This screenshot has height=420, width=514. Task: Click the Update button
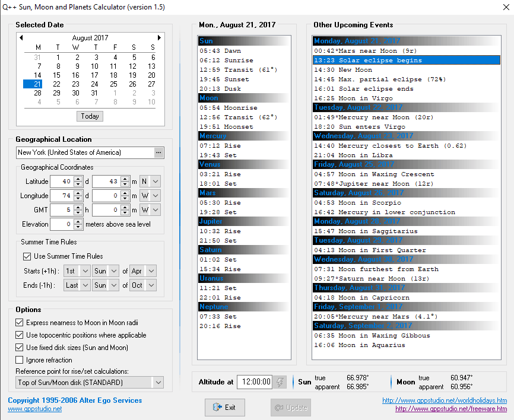tap(291, 408)
